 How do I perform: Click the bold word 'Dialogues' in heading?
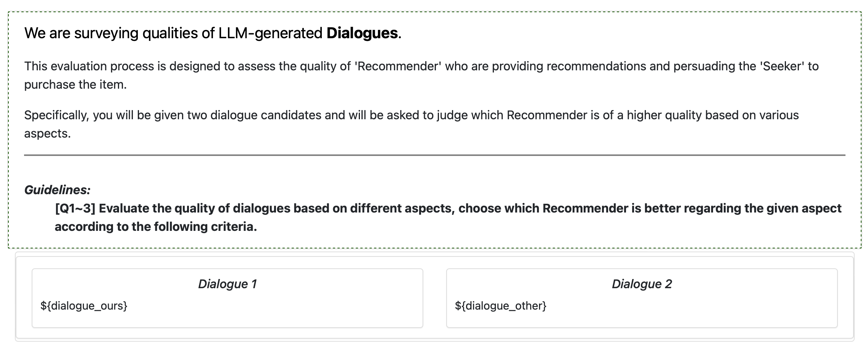(x=362, y=33)
